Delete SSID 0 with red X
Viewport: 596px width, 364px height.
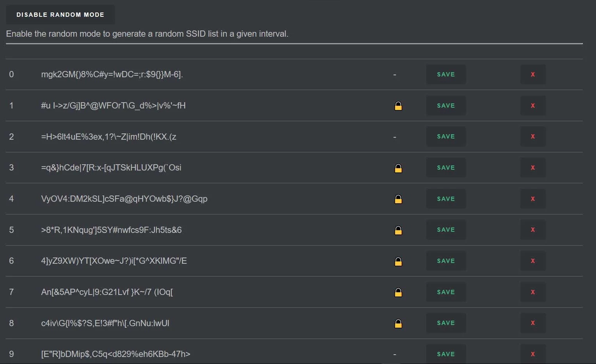[x=533, y=75]
